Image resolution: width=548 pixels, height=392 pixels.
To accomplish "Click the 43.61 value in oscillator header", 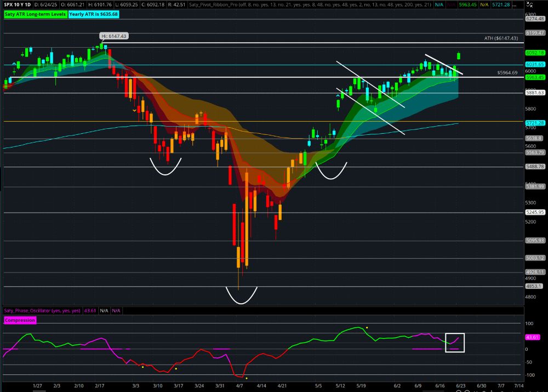I will click(x=90, y=310).
